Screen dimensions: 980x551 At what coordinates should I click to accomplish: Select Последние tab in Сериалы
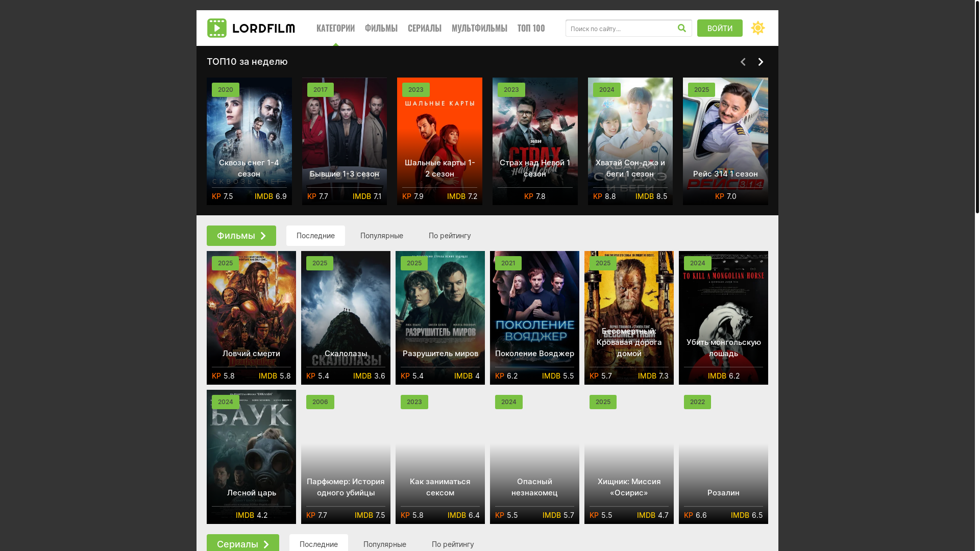[318, 543]
